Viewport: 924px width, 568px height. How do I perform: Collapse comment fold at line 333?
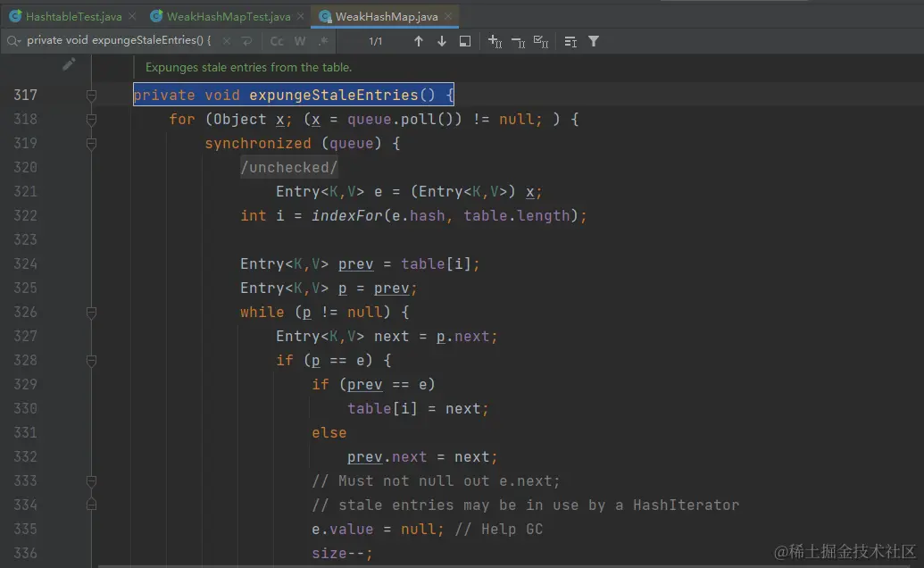pos(91,481)
